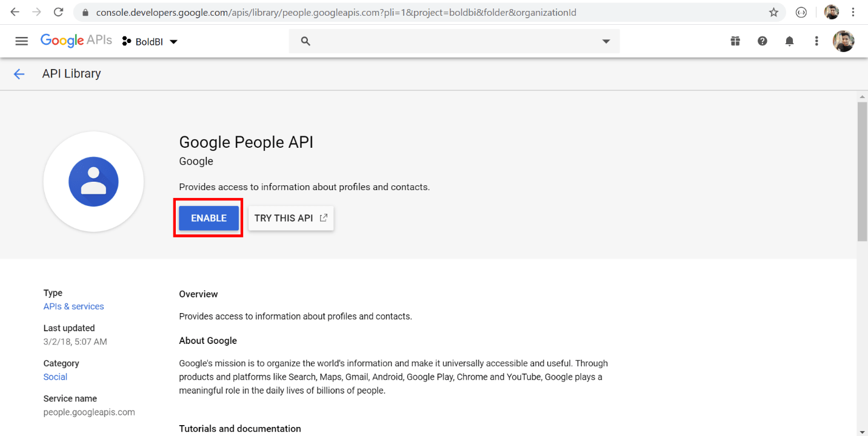Viewport: 868px width, 436px height.
Task: Open the help menu
Action: (x=762, y=41)
